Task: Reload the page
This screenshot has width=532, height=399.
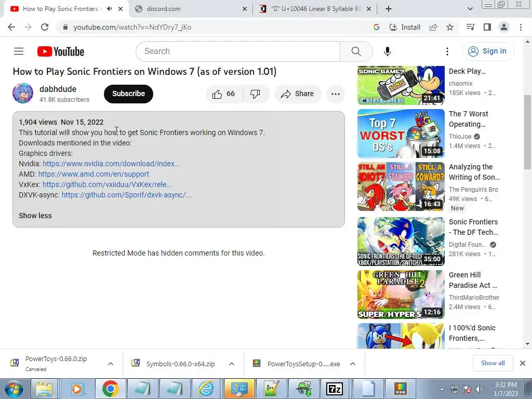Action: click(x=45, y=27)
